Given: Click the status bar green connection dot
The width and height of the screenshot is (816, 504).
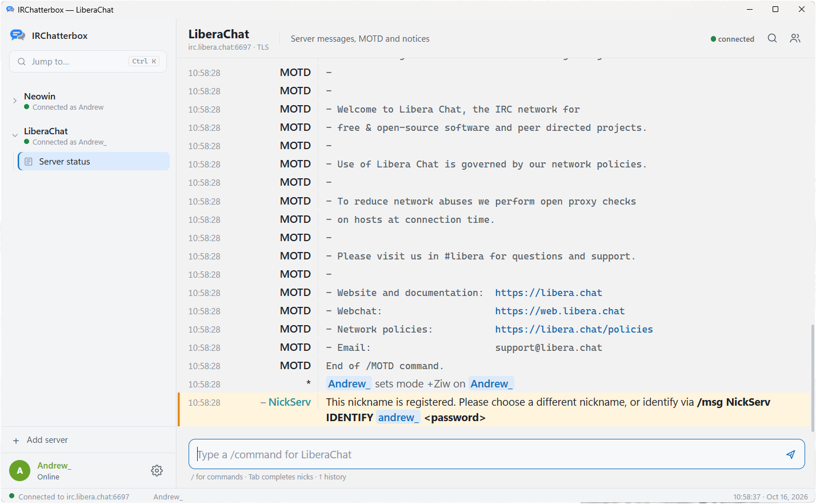Looking at the screenshot, I should pyautogui.click(x=11, y=496).
